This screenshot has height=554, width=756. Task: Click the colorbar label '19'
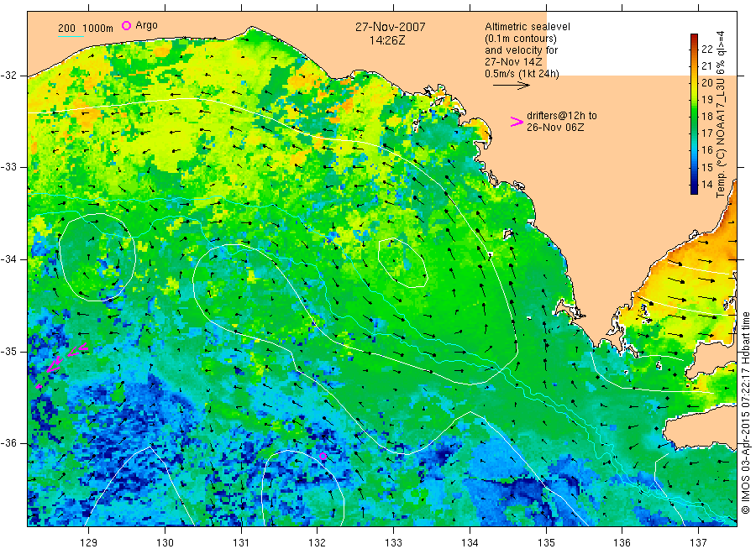706,100
